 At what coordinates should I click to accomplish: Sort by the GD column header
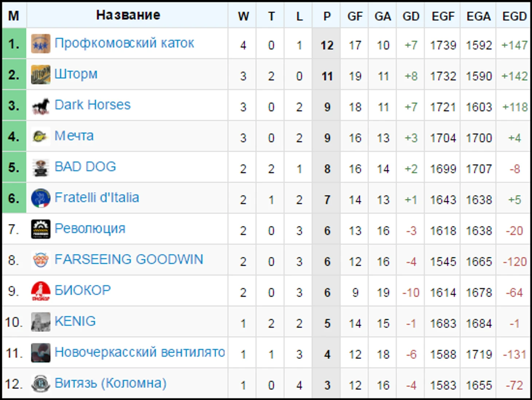click(411, 16)
